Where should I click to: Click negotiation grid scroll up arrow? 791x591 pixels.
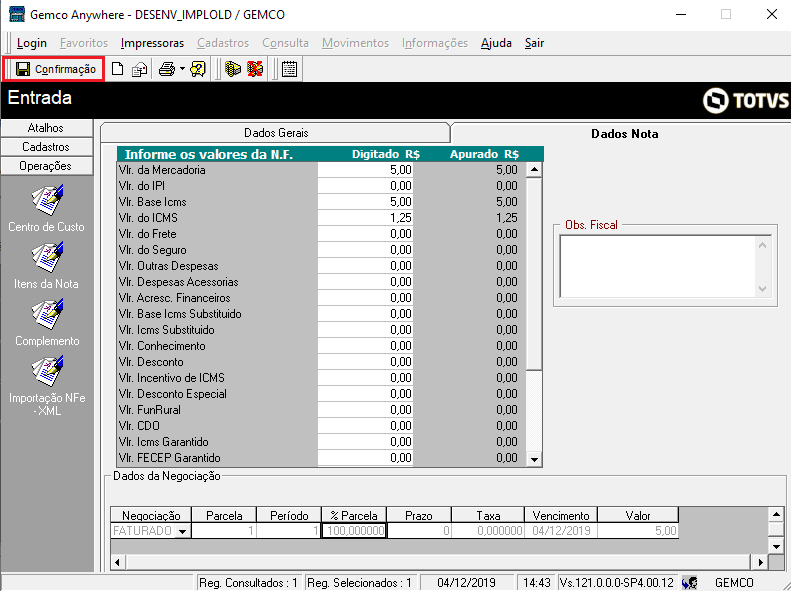776,515
